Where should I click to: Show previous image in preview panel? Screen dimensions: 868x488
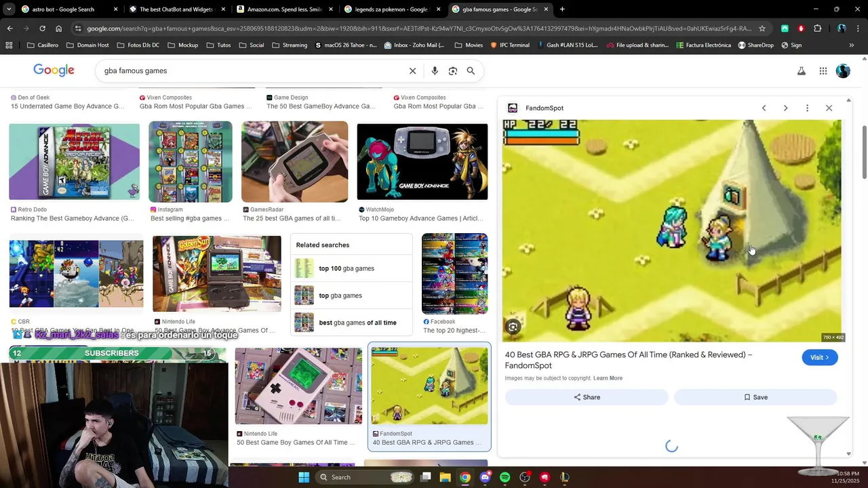pos(764,108)
